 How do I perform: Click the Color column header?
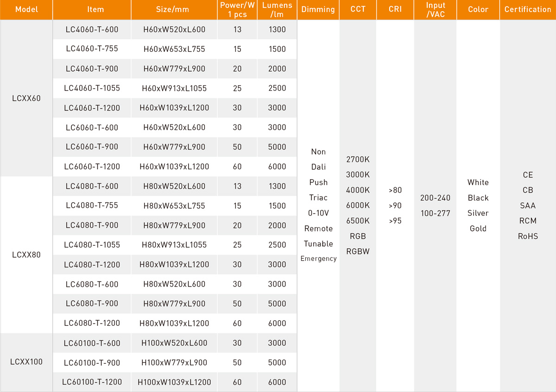coord(478,10)
